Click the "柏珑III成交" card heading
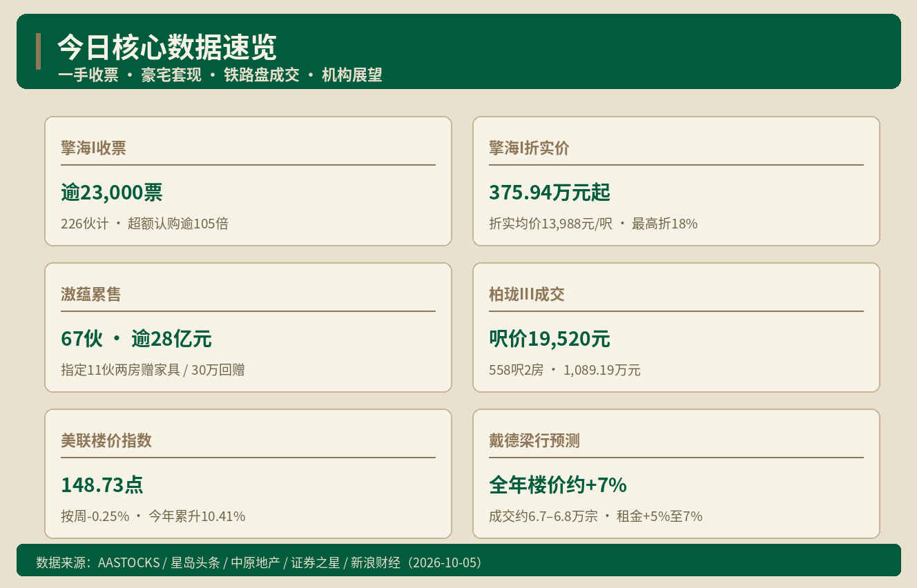 click(527, 294)
